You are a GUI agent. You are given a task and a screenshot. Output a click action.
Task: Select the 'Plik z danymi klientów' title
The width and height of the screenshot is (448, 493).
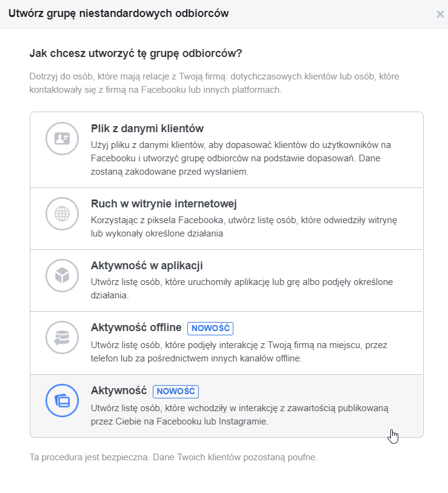147,129
